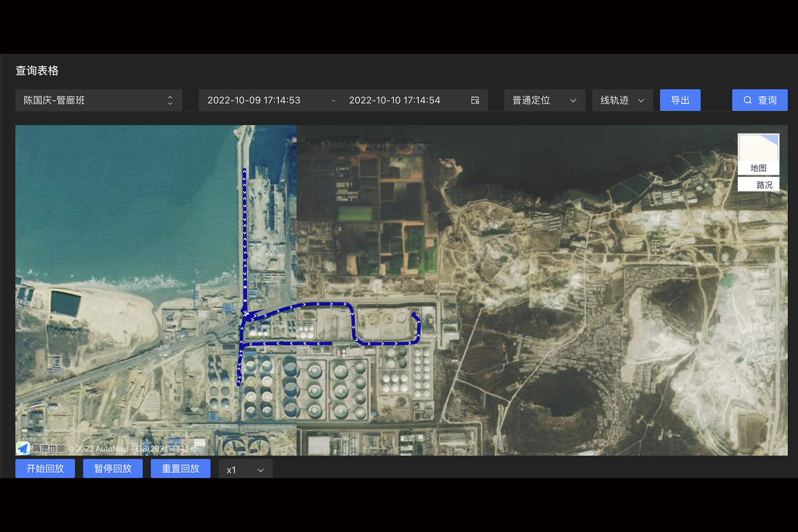Click the 查询表格 heading text
798x532 pixels.
[37, 71]
